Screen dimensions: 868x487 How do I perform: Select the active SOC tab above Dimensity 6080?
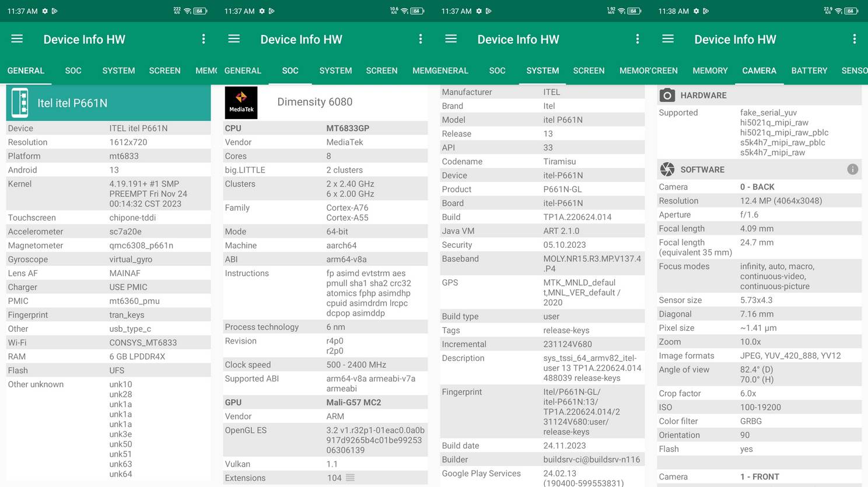[290, 71]
